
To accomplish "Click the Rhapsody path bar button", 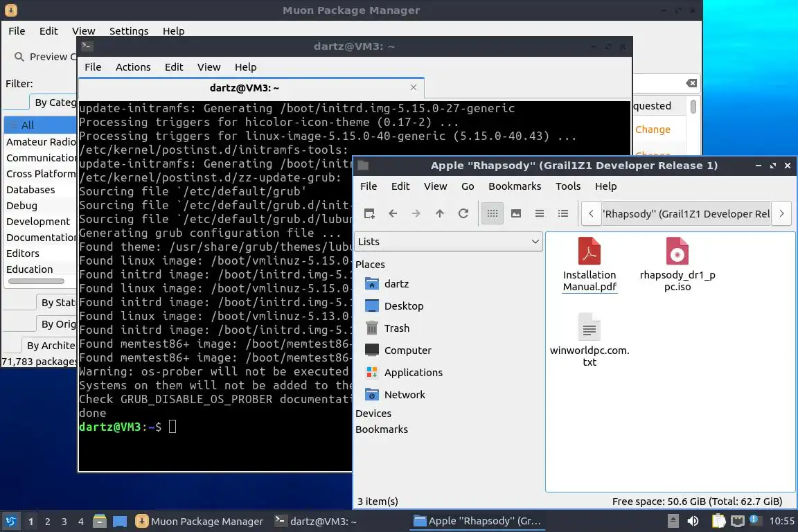I will pyautogui.click(x=686, y=214).
